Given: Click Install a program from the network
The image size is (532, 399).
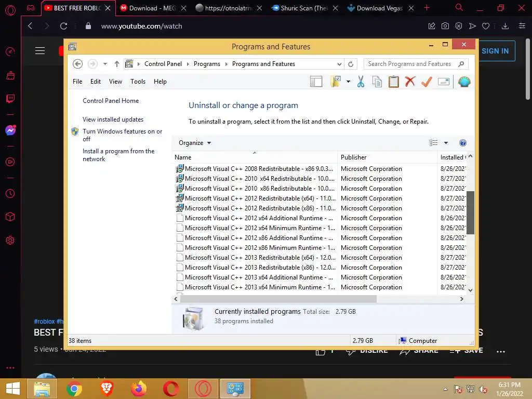Looking at the screenshot, I should point(118,155).
